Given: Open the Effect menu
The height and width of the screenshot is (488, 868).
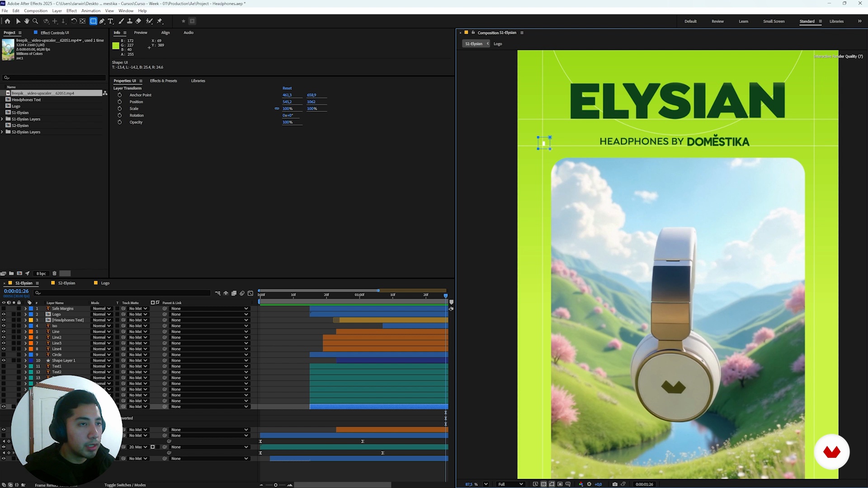Looking at the screenshot, I should (x=71, y=11).
